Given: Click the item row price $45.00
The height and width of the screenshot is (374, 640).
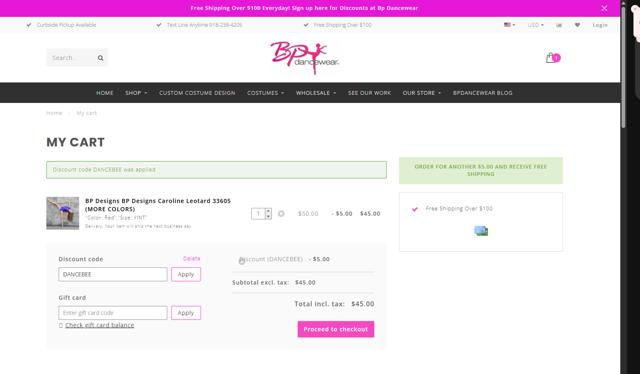Looking at the screenshot, I should [x=370, y=214].
